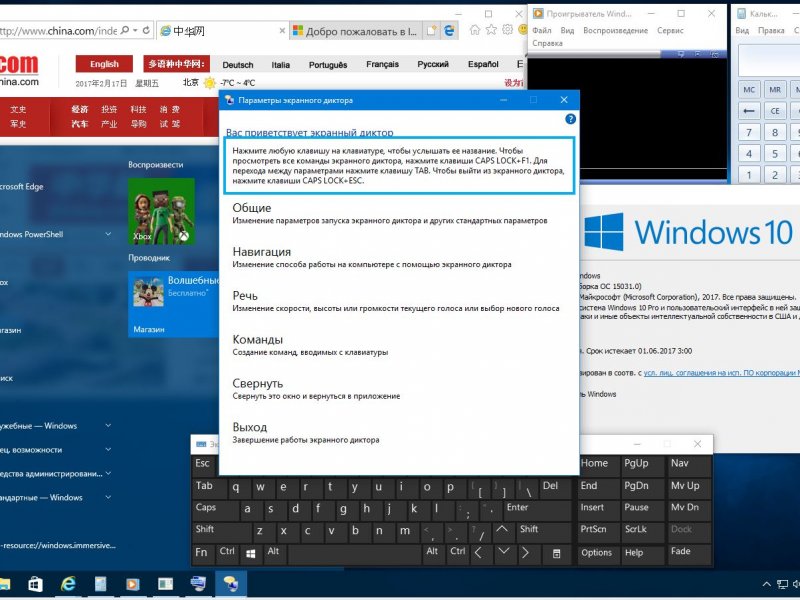Screen dimensions: 800x600
Task: Click the CE button in Calculator
Action: coord(775,111)
